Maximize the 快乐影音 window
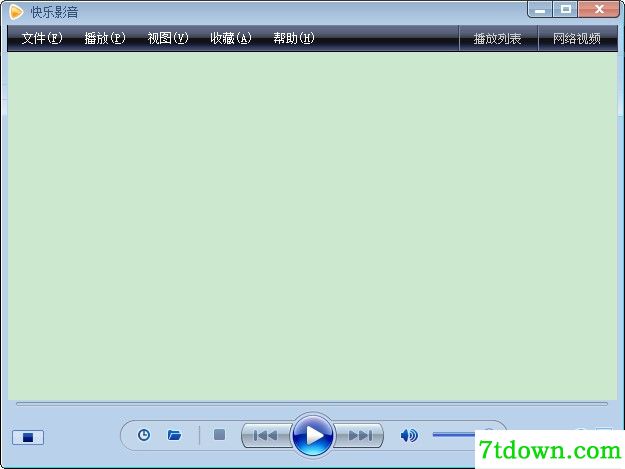This screenshot has width=625, height=469. [565, 10]
